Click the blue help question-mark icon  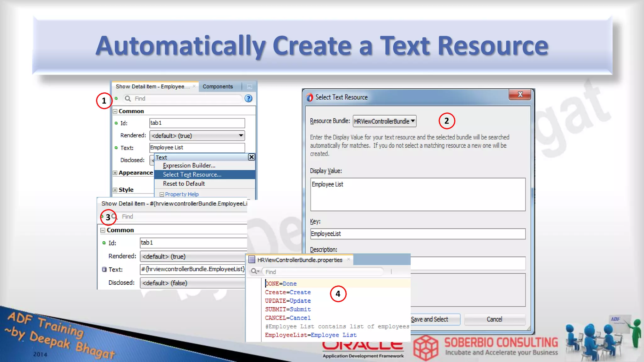tap(248, 99)
